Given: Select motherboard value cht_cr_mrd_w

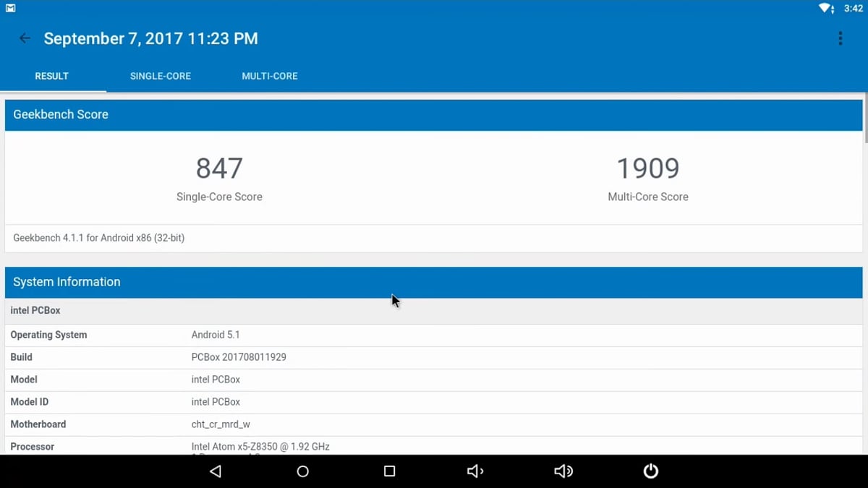Looking at the screenshot, I should 221,424.
